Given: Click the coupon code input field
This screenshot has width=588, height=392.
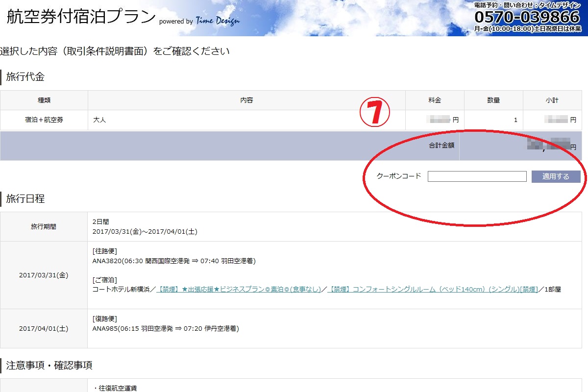Looking at the screenshot, I should [x=477, y=176].
